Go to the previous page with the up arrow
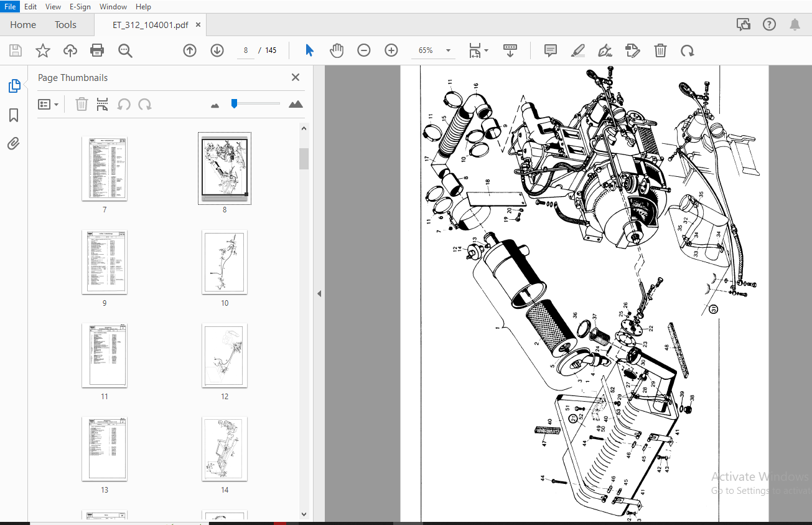 coord(190,50)
